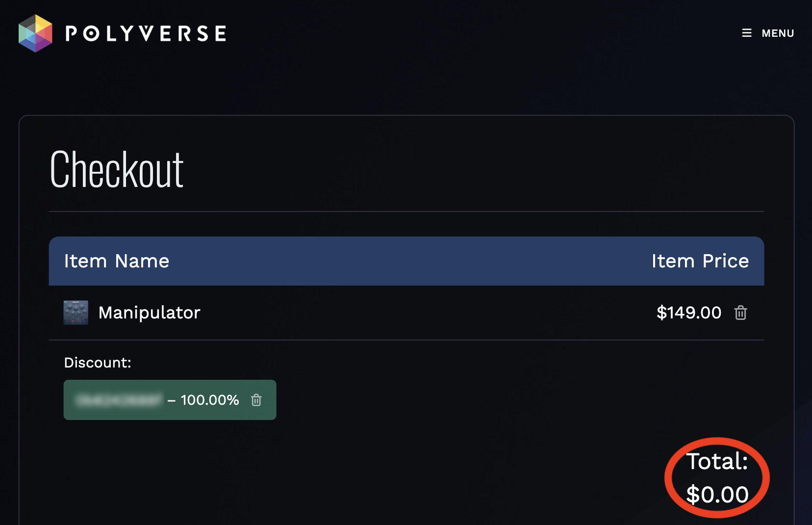
Task: Click the Polyverse hexagon logo icon
Action: [x=35, y=33]
